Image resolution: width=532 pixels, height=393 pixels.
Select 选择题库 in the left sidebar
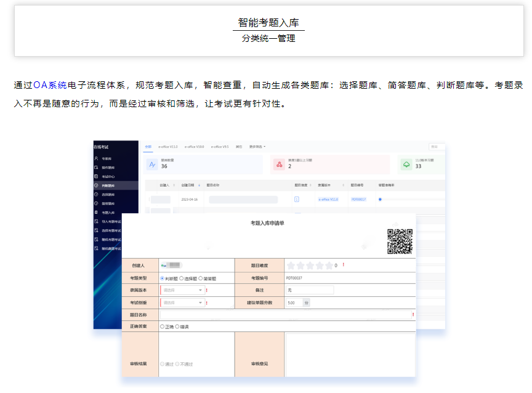coord(108,194)
